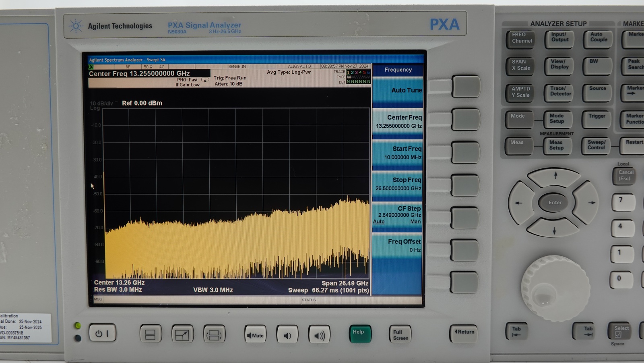
Task: Select the right arrow navigation key
Action: [586, 203]
